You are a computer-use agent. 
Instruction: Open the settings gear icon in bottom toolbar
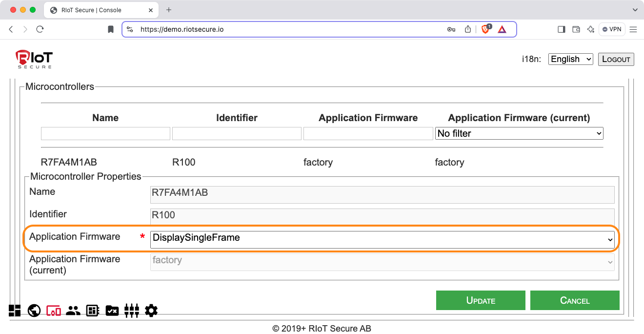(x=151, y=311)
